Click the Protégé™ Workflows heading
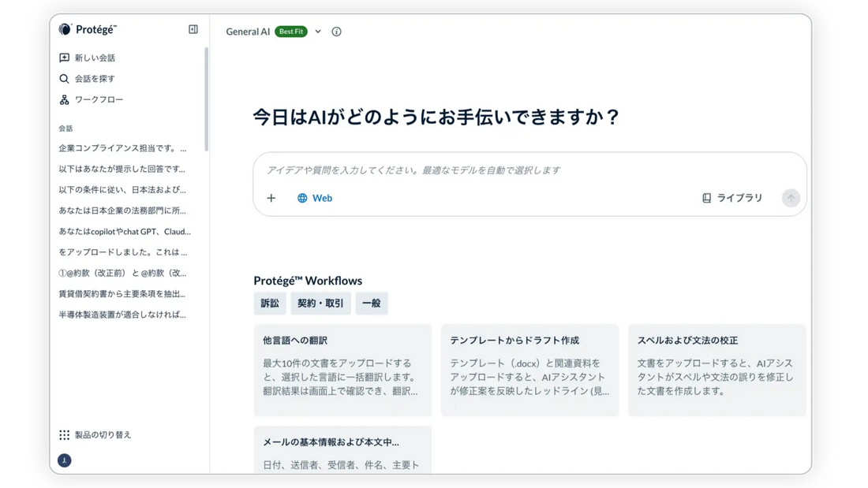Screen dimensions: 868x488 click(308, 281)
